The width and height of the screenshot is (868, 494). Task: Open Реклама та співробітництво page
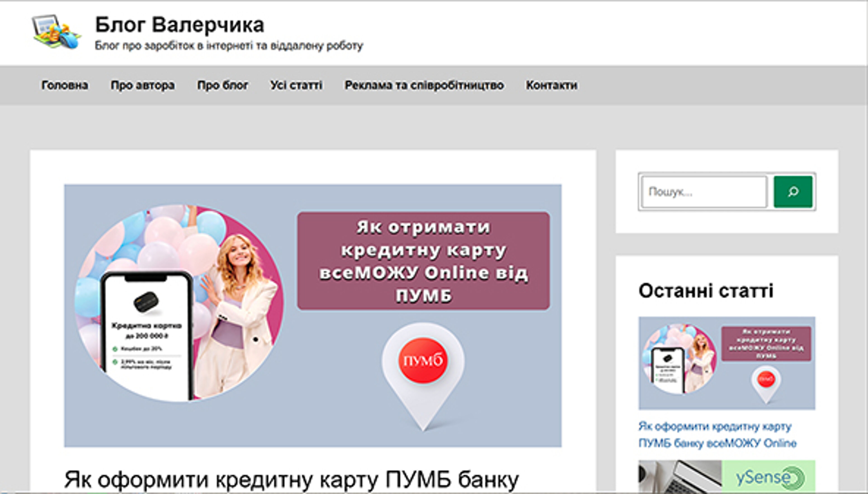pyautogui.click(x=424, y=85)
